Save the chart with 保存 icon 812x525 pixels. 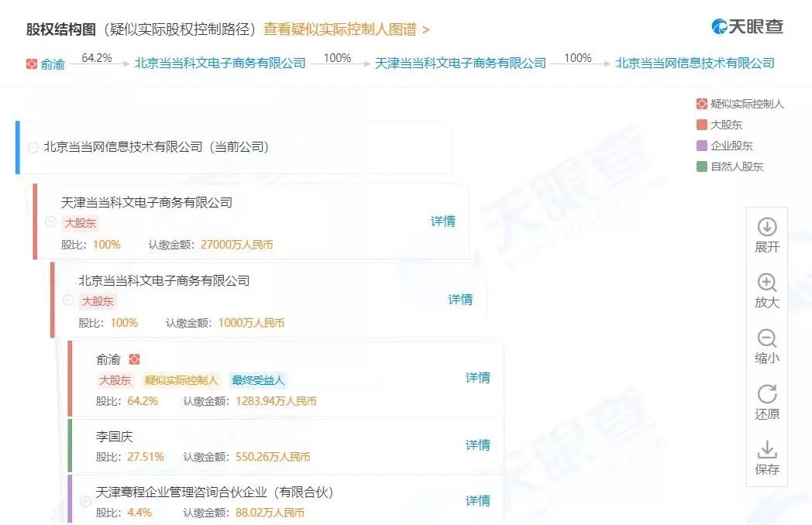[767, 449]
